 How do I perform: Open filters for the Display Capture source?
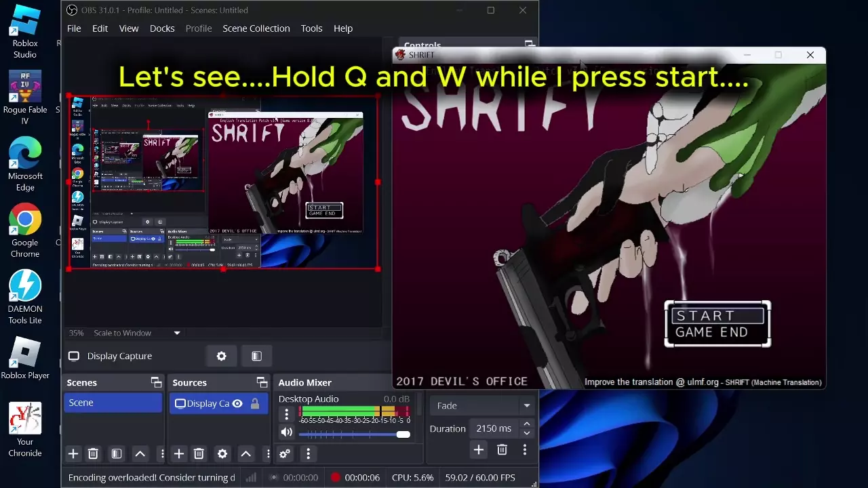point(256,356)
